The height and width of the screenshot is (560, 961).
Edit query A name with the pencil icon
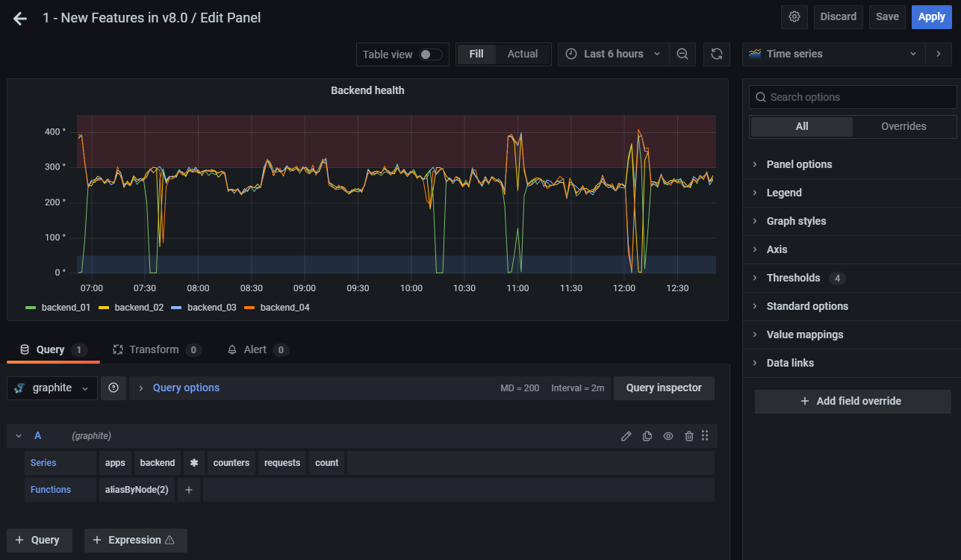tap(626, 435)
